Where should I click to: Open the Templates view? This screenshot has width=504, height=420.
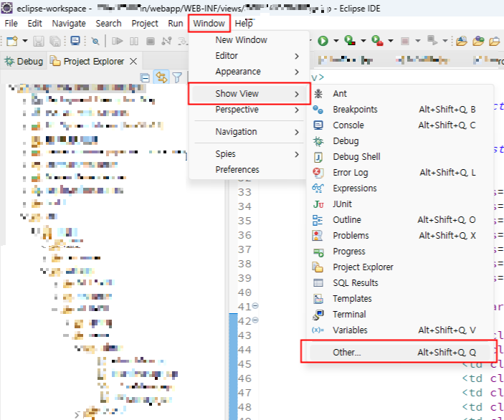[x=400, y=298]
